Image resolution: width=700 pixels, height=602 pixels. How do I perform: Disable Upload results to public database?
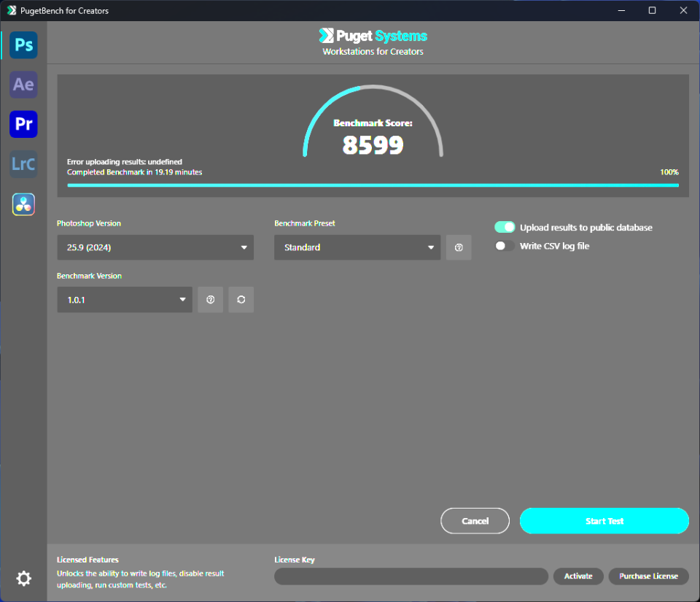(505, 228)
